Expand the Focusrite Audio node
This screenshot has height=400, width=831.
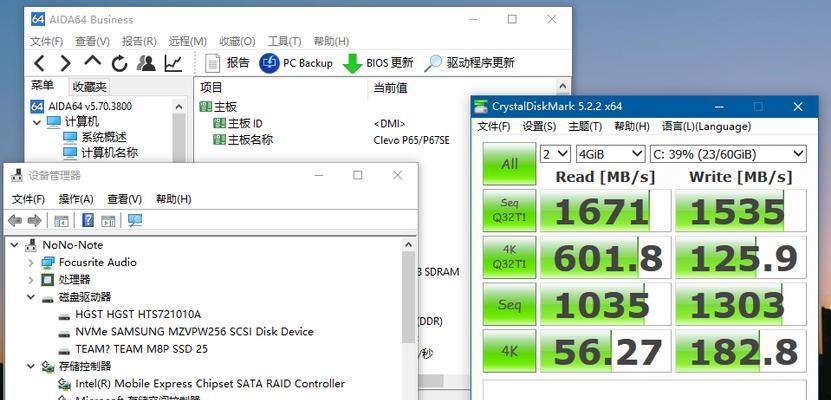point(30,262)
